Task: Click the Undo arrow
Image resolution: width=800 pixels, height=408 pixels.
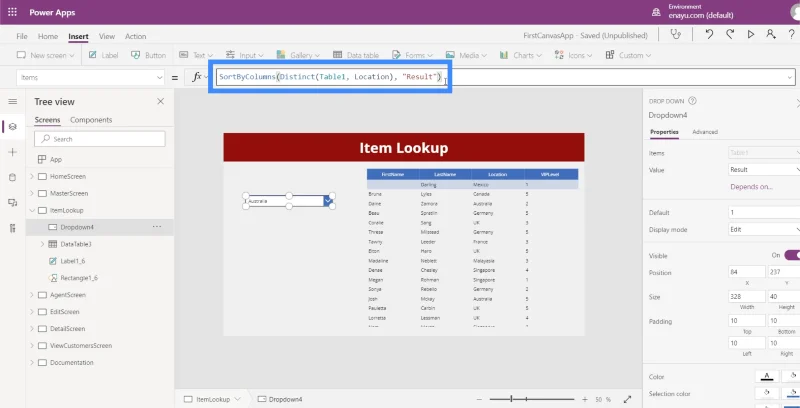Action: point(709,34)
